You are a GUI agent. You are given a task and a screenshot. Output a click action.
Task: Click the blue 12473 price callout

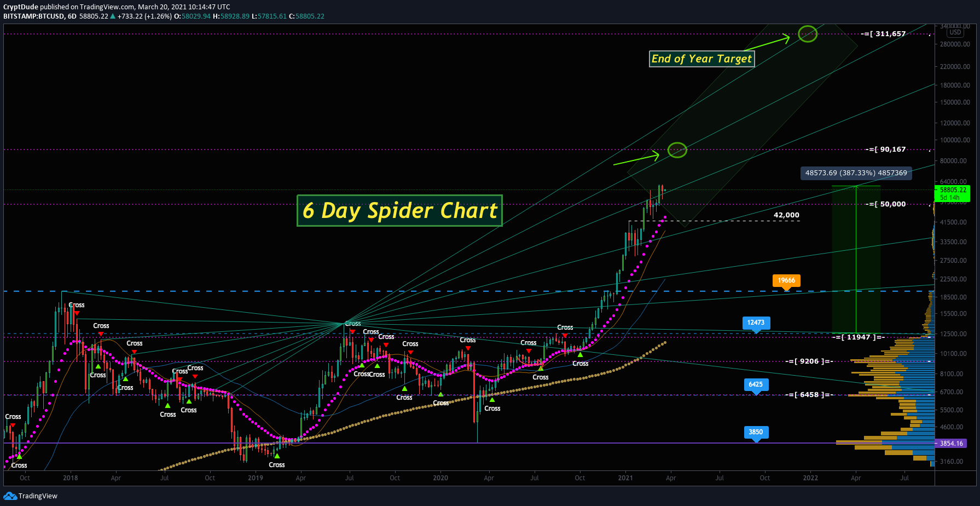pyautogui.click(x=756, y=324)
